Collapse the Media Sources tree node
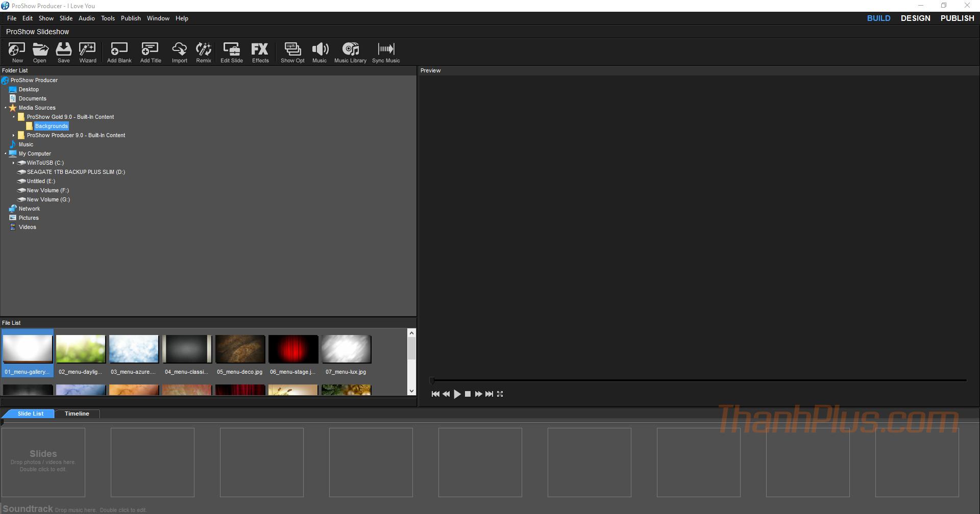Image resolution: width=980 pixels, height=514 pixels. [x=6, y=108]
